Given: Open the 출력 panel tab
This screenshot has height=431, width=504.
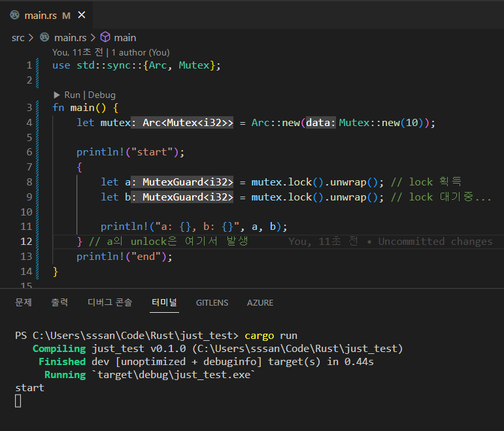Looking at the screenshot, I should click(x=59, y=302).
